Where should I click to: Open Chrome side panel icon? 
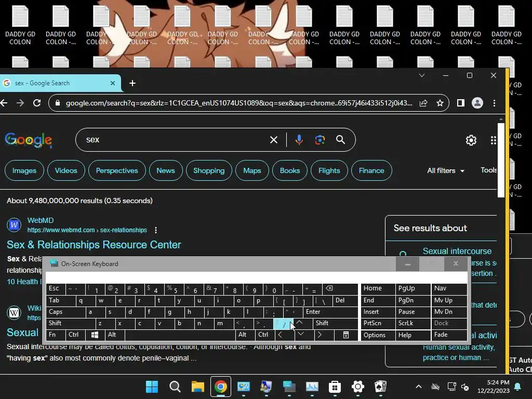(x=460, y=103)
